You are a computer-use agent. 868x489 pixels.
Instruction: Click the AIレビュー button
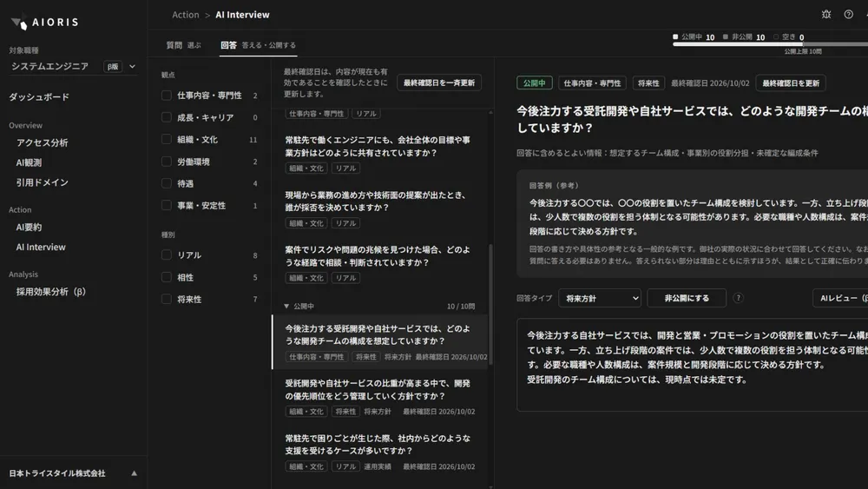840,298
